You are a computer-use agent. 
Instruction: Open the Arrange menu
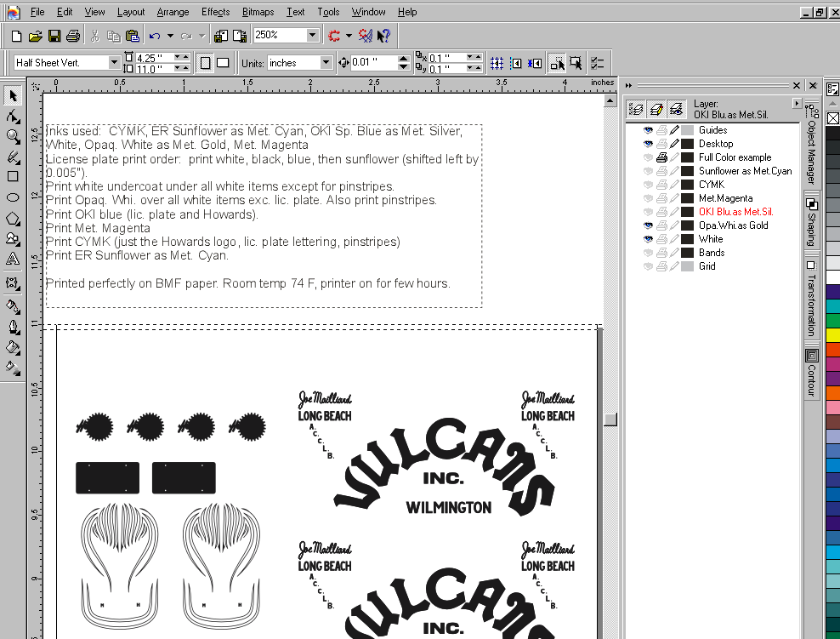pyautogui.click(x=173, y=12)
